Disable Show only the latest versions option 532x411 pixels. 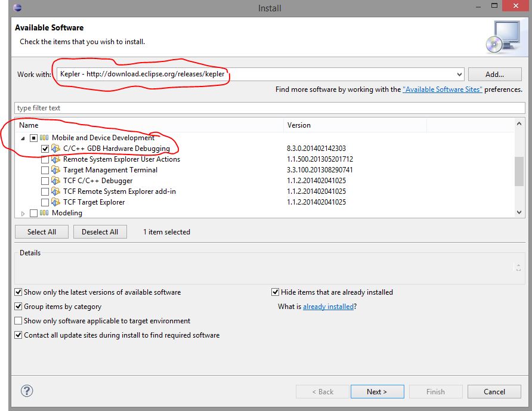(x=18, y=292)
